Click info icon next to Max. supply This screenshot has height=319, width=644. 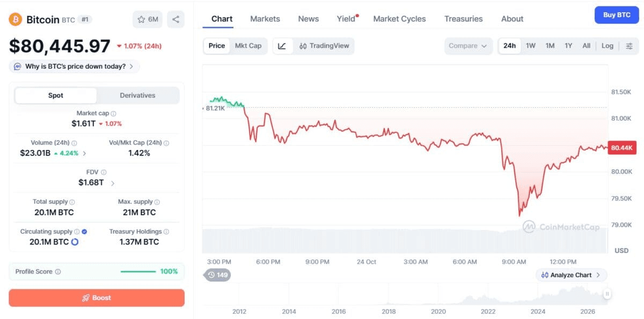point(157,202)
